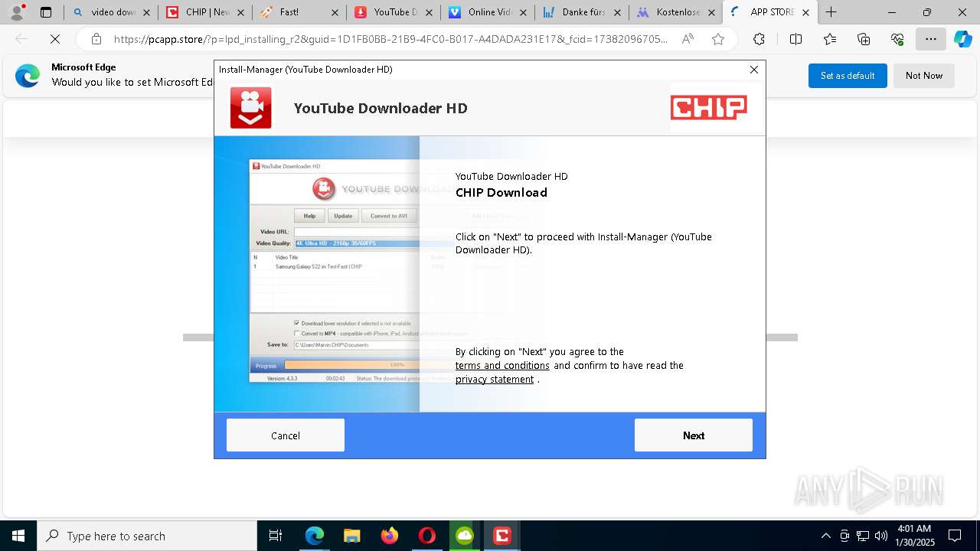Open the tab actions menu
Viewport: 980px width, 551px height.
pyautogui.click(x=46, y=12)
